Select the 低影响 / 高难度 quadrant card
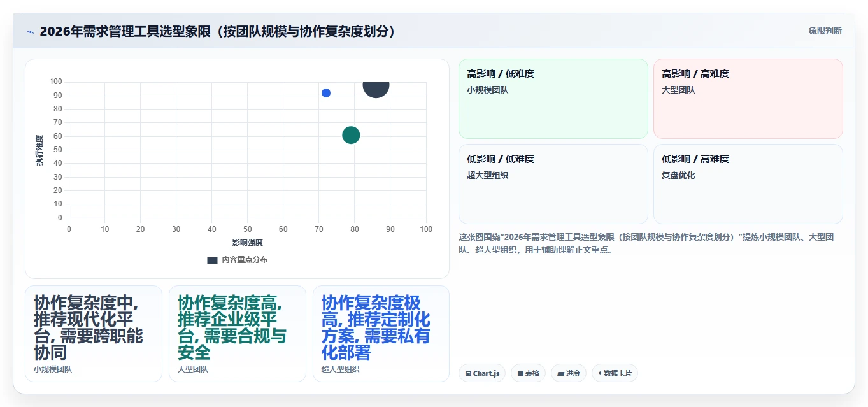Image resolution: width=868 pixels, height=407 pixels. point(748,184)
